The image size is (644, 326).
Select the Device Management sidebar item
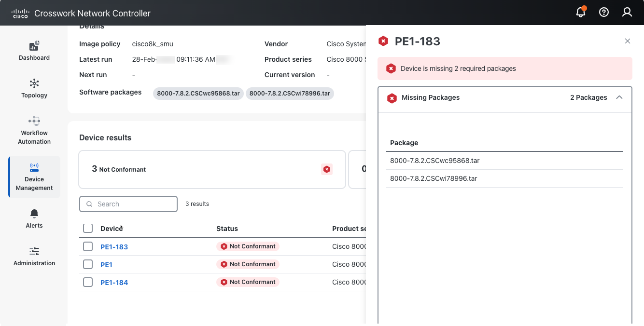[x=34, y=177]
